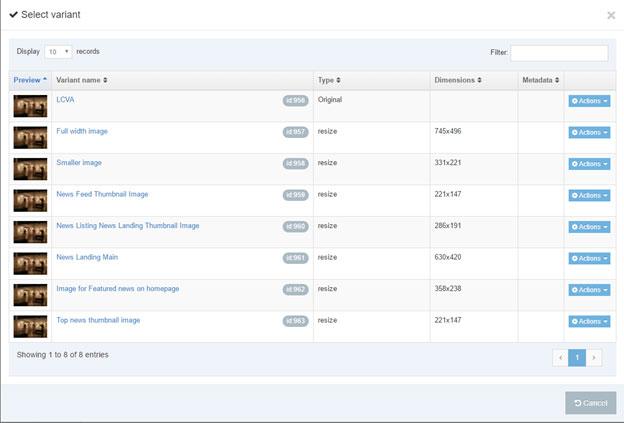The image size is (624, 423).
Task: Go to next page arrow
Action: point(594,358)
